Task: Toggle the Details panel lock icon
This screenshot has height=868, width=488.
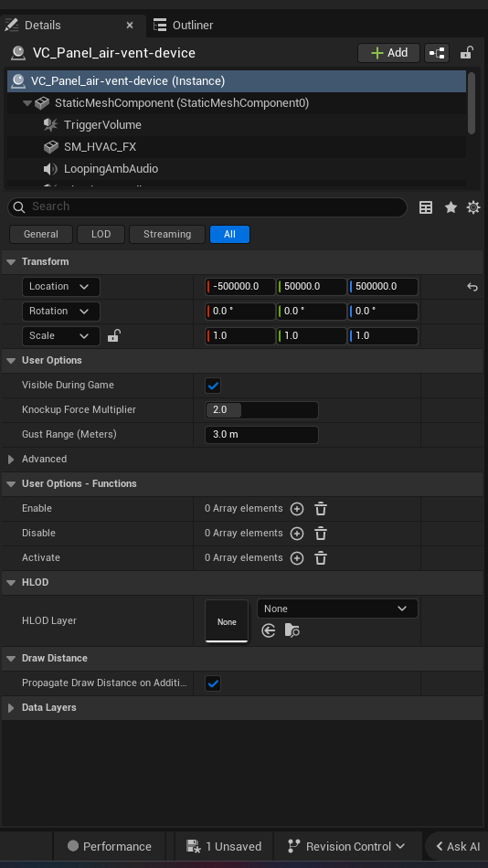Action: [x=466, y=53]
